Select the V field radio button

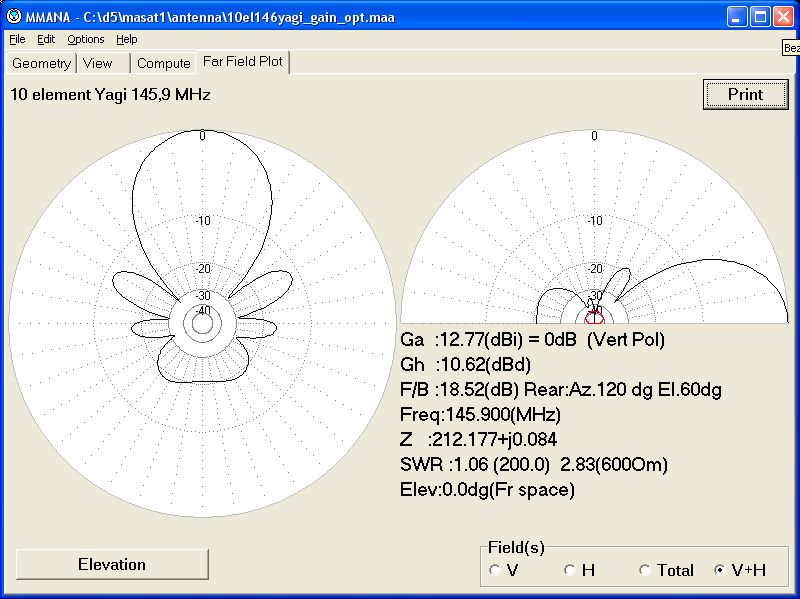coord(495,570)
